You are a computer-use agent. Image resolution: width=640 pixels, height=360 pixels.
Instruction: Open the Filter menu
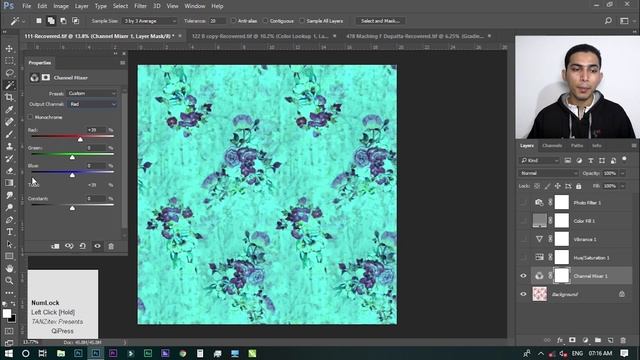(140, 6)
